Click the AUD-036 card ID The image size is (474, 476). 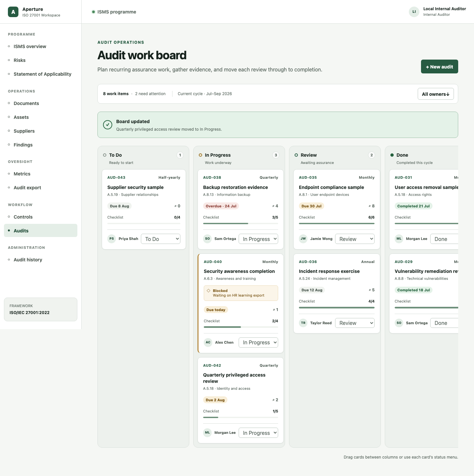(x=308, y=262)
